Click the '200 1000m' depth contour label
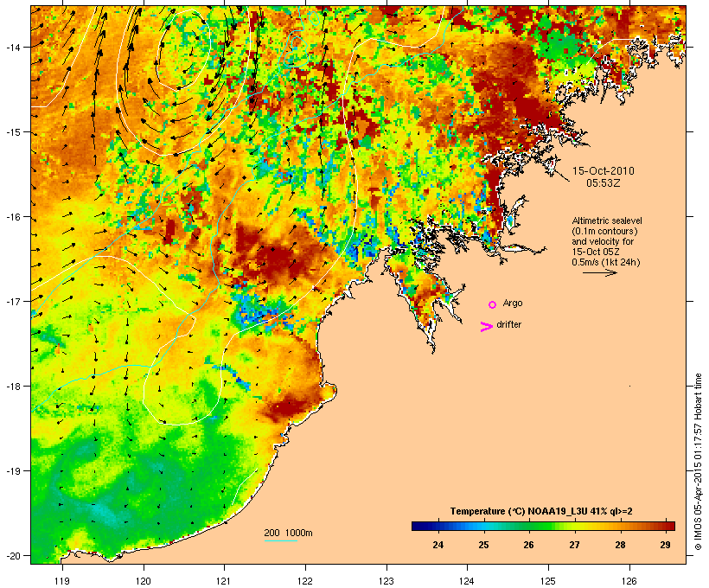The width and height of the screenshot is (709, 588). tap(288, 533)
